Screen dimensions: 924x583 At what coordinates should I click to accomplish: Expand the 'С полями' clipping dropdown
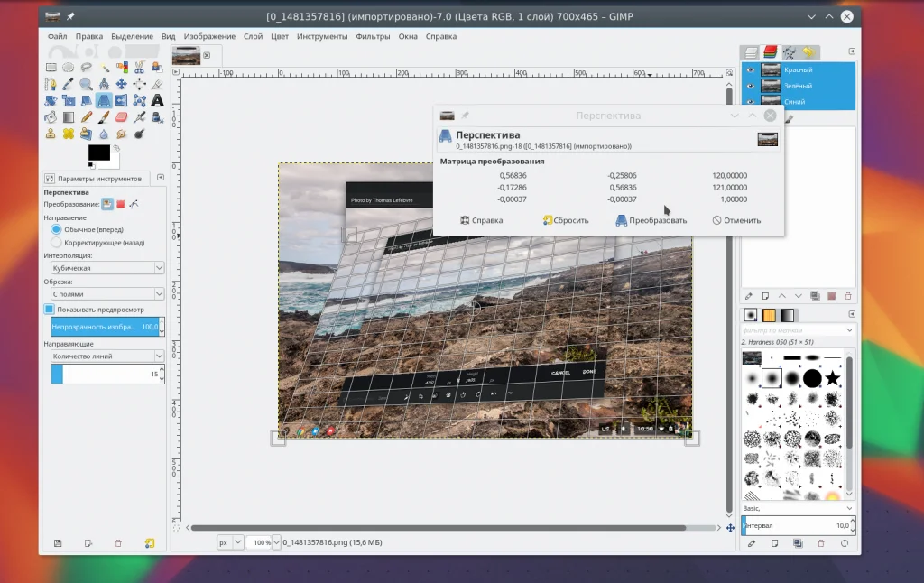click(107, 293)
